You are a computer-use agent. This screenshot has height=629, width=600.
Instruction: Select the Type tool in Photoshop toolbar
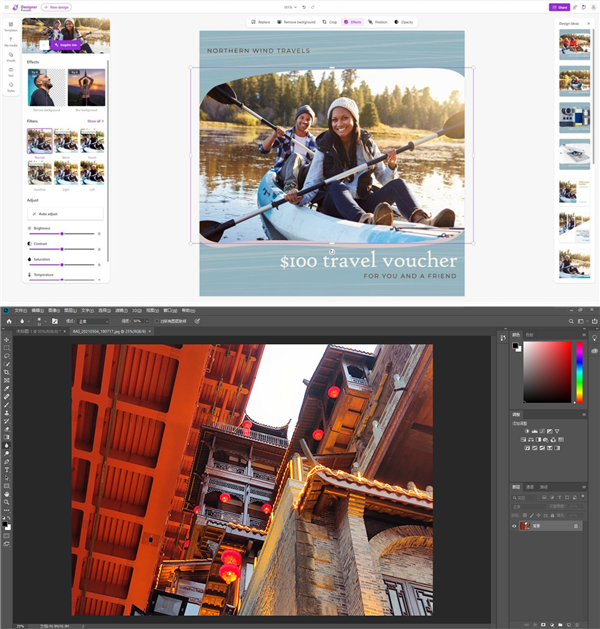(x=6, y=470)
